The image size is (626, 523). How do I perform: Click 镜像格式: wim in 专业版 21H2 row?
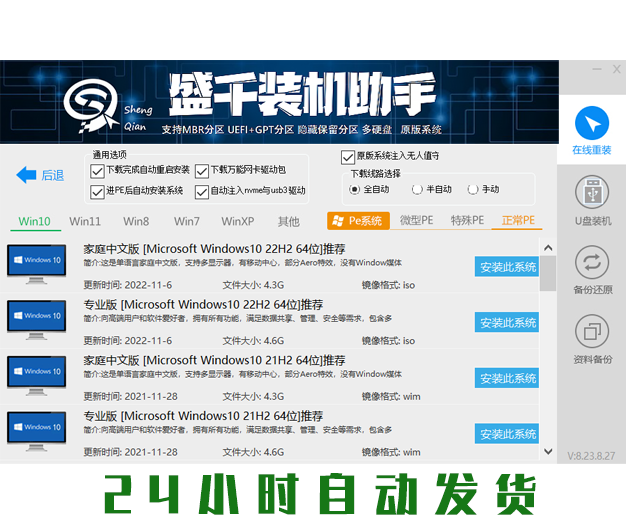click(x=391, y=452)
